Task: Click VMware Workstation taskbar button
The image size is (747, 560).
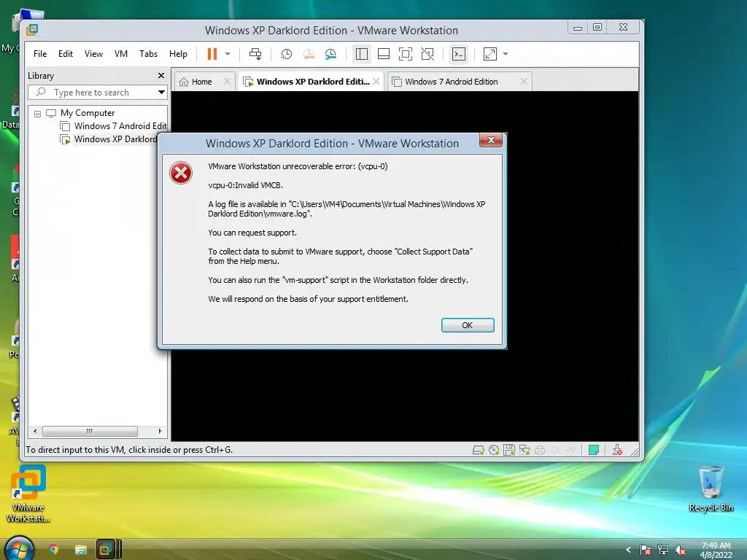Action: (x=108, y=550)
